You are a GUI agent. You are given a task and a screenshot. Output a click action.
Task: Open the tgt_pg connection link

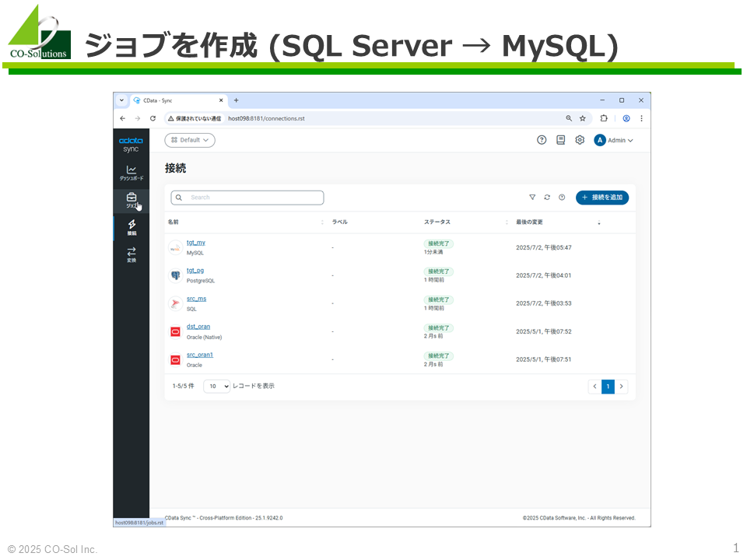tap(195, 271)
